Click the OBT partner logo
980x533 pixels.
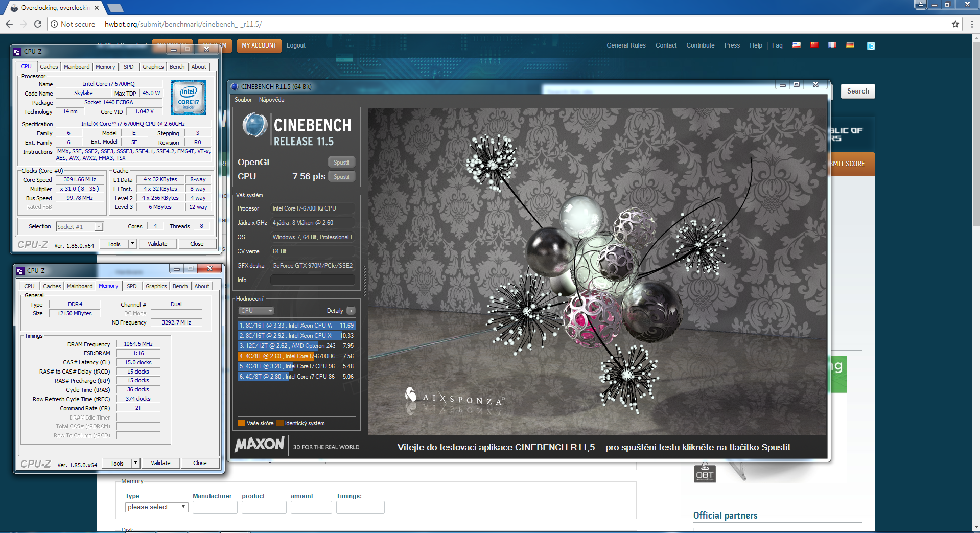(705, 473)
